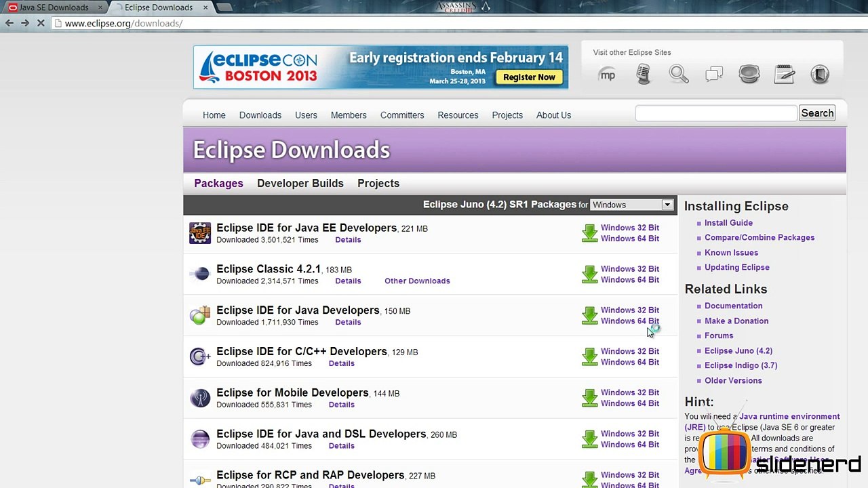Open the Resources navigation item
The image size is (868, 488).
(458, 115)
